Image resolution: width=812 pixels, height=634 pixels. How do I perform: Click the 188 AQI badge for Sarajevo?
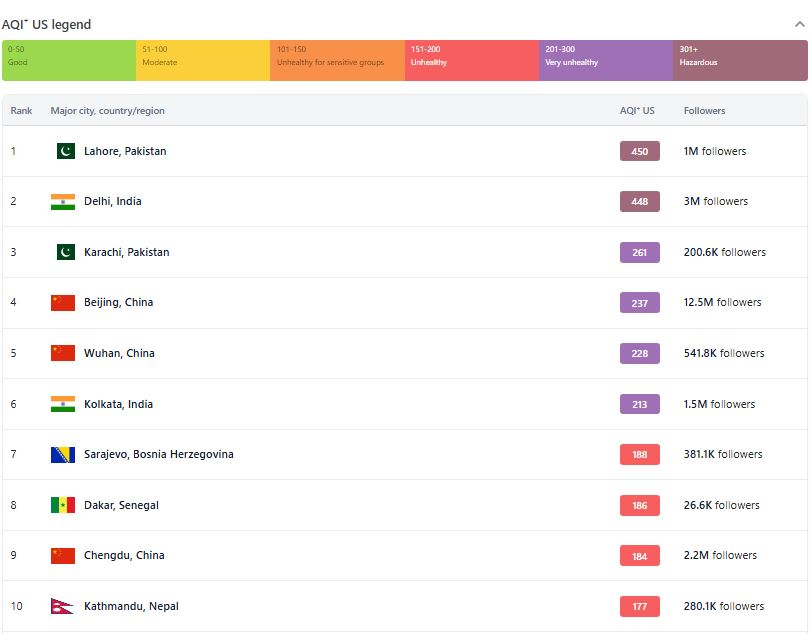coord(640,455)
